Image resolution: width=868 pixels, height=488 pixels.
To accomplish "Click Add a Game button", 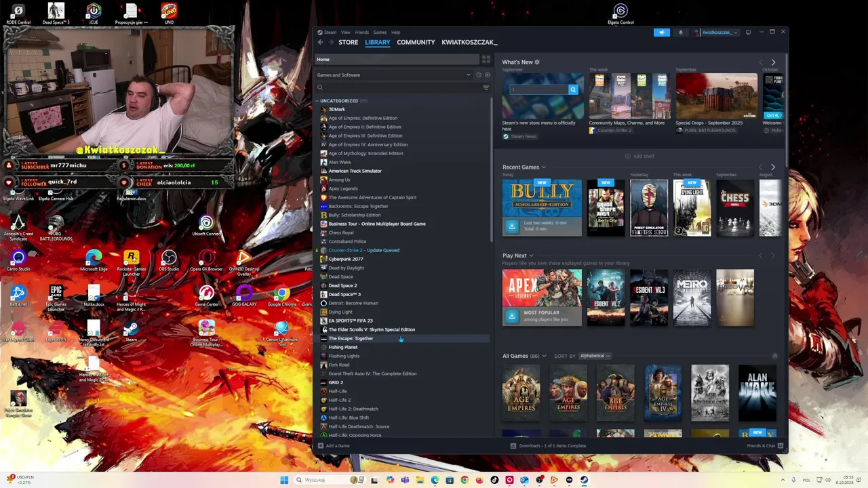I will click(334, 446).
